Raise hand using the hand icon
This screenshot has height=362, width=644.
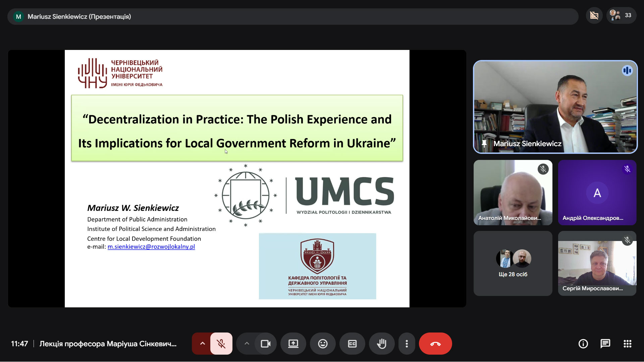coord(382,344)
